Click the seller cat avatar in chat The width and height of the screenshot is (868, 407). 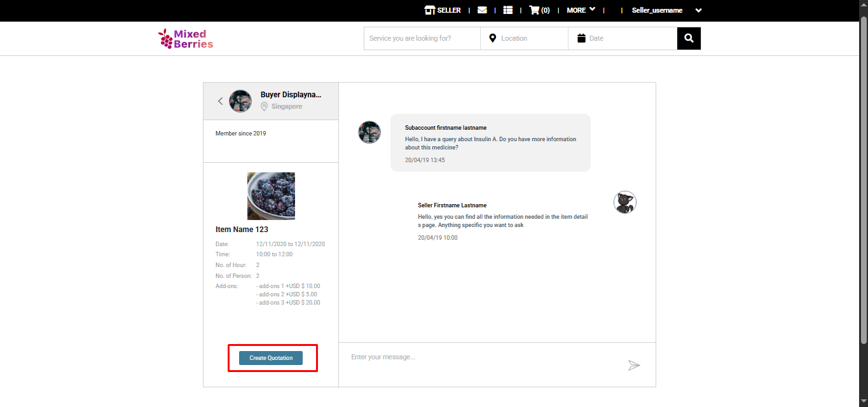coord(624,202)
